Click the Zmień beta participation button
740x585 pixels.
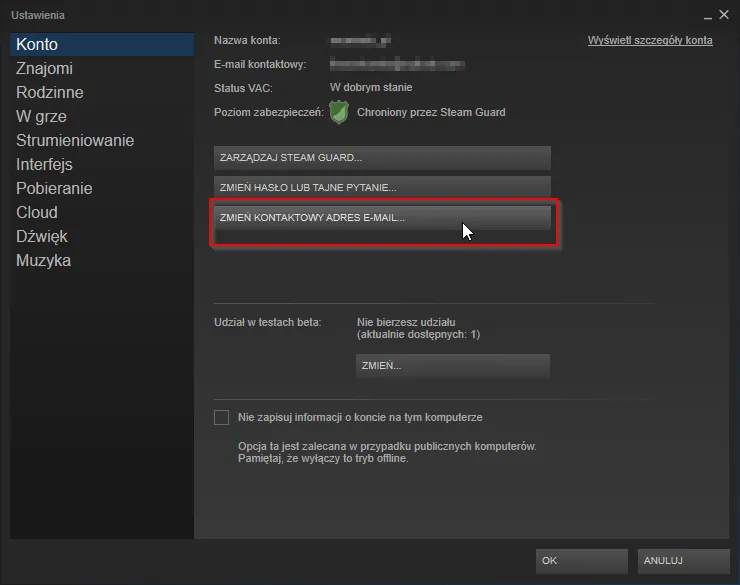(453, 366)
